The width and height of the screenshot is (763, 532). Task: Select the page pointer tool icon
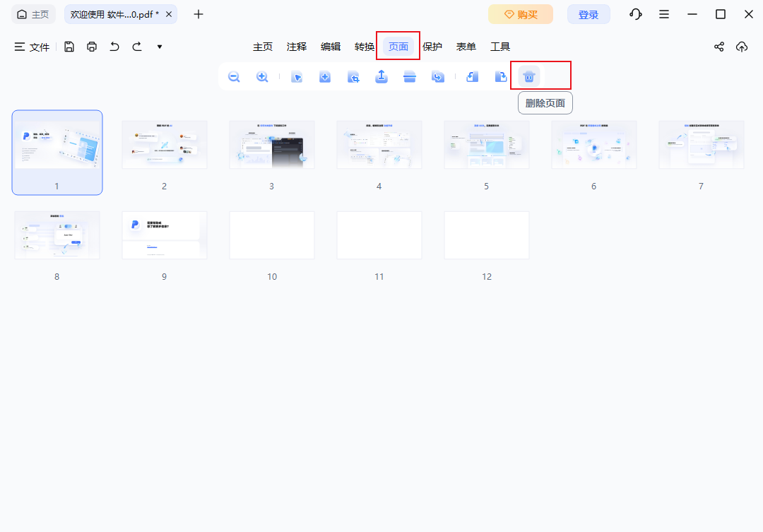297,77
